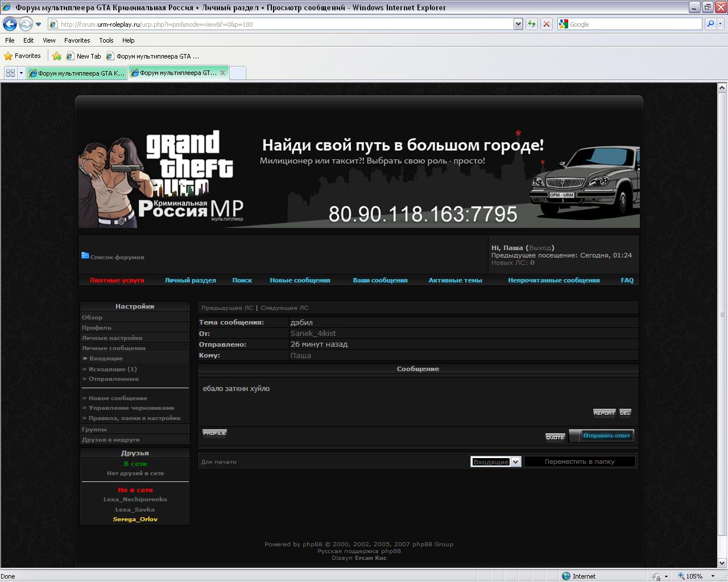Image resolution: width=728 pixels, height=582 pixels.
Task: Open Активные темы navigation link
Action: coord(455,280)
